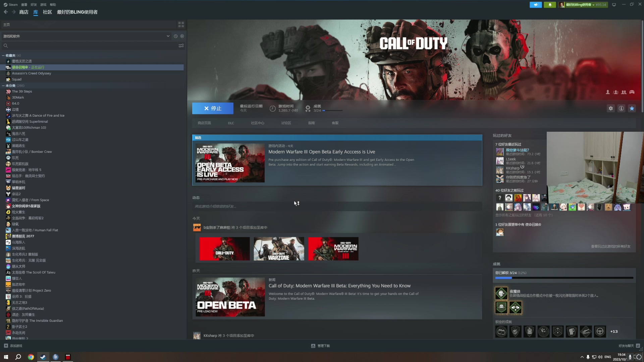The image size is (644, 362).
Task: Open the achievements trophy icon by 成就 3/24
Action: coord(308,108)
